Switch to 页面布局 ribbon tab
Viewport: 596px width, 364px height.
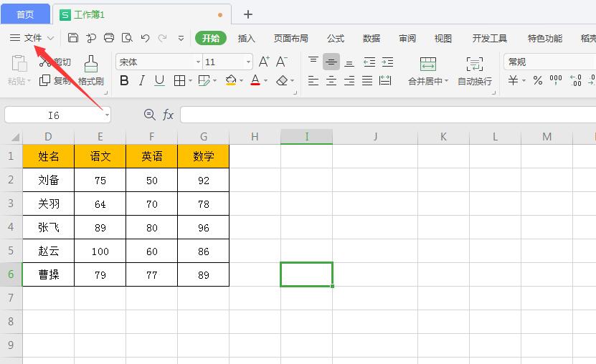290,39
